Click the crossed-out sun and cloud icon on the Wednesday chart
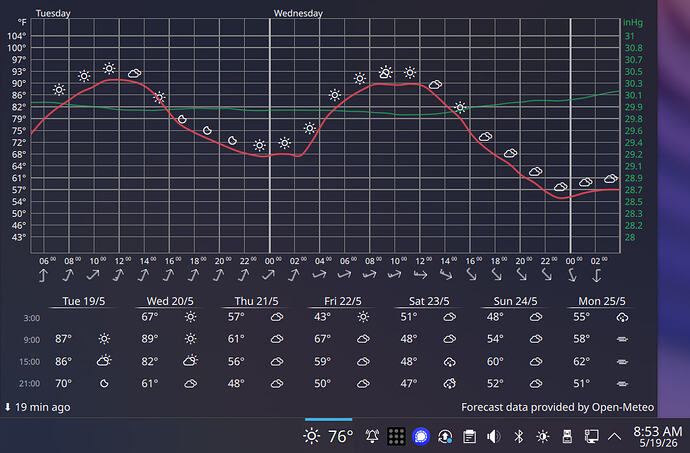 coord(385,72)
